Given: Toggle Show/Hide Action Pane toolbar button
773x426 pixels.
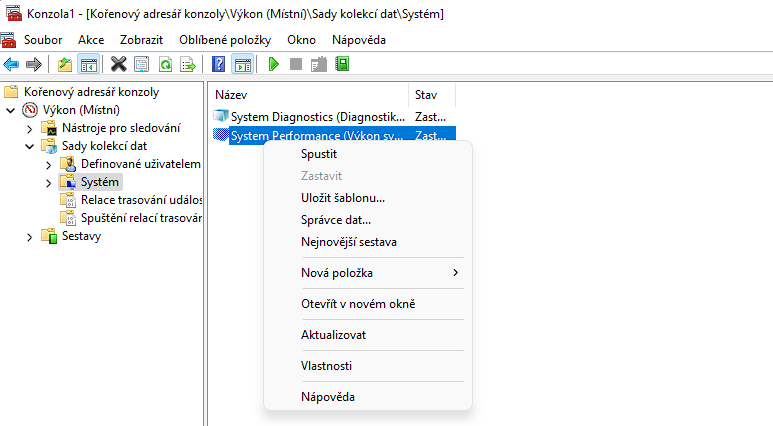Looking at the screenshot, I should pyautogui.click(x=242, y=64).
